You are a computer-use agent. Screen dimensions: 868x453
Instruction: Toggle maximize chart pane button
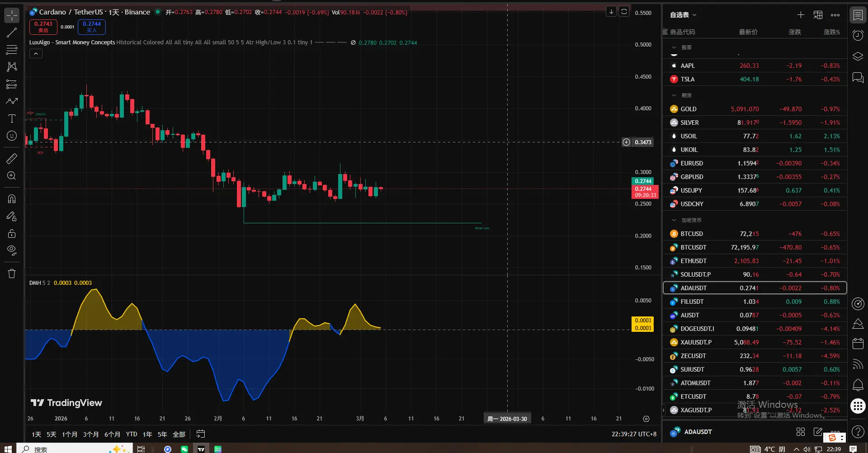tap(624, 12)
